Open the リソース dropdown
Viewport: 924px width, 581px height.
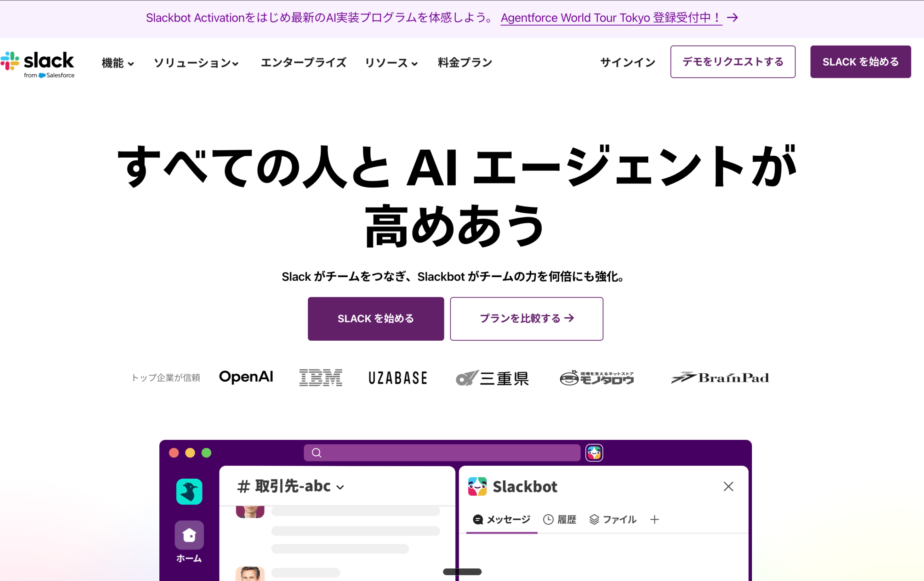[x=391, y=63]
